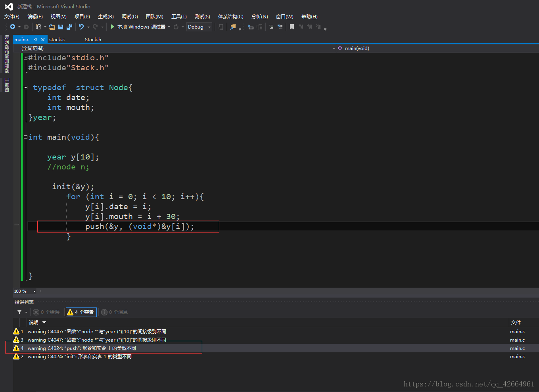The width and height of the screenshot is (539, 392).
Task: Click the Redo arrow icon
Action: pyautogui.click(x=95, y=27)
